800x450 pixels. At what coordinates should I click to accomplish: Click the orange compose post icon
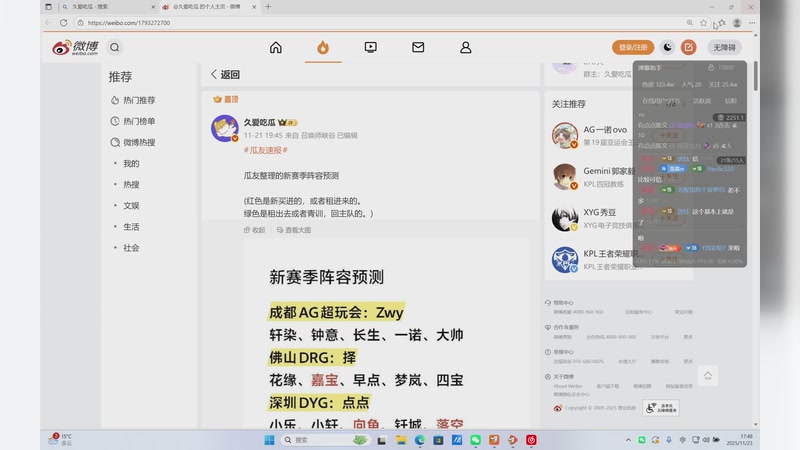click(688, 47)
